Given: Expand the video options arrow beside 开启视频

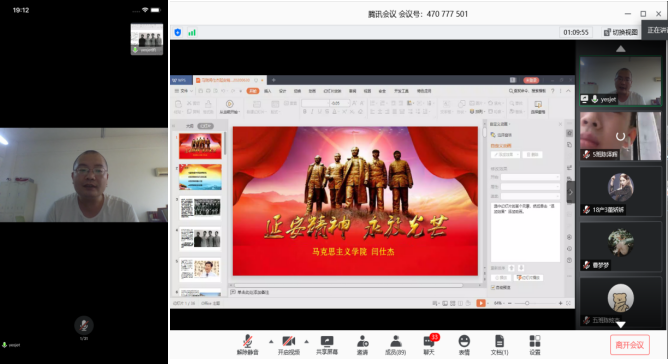Looking at the screenshot, I should 306,341.
